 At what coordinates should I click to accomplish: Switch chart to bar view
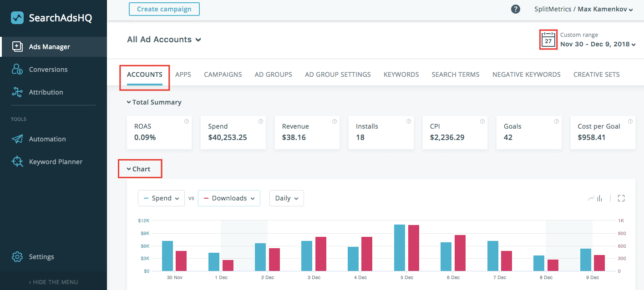[600, 198]
